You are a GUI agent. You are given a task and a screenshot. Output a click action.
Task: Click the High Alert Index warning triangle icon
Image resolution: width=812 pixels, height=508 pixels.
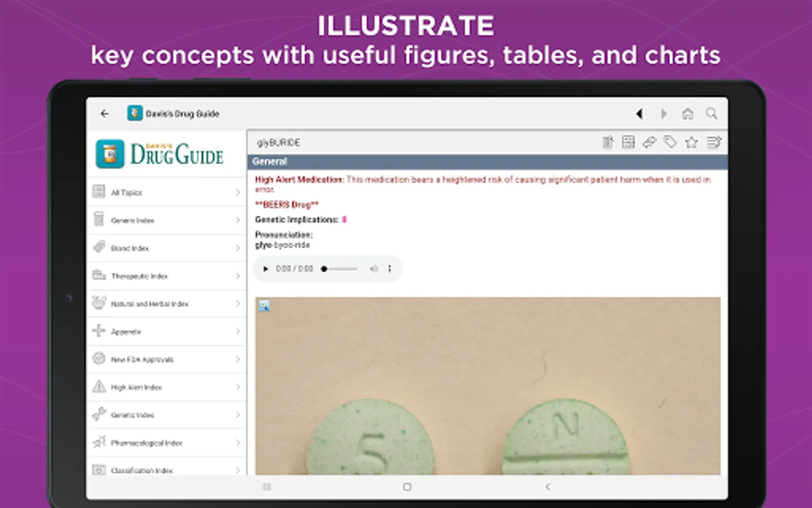[x=99, y=386]
